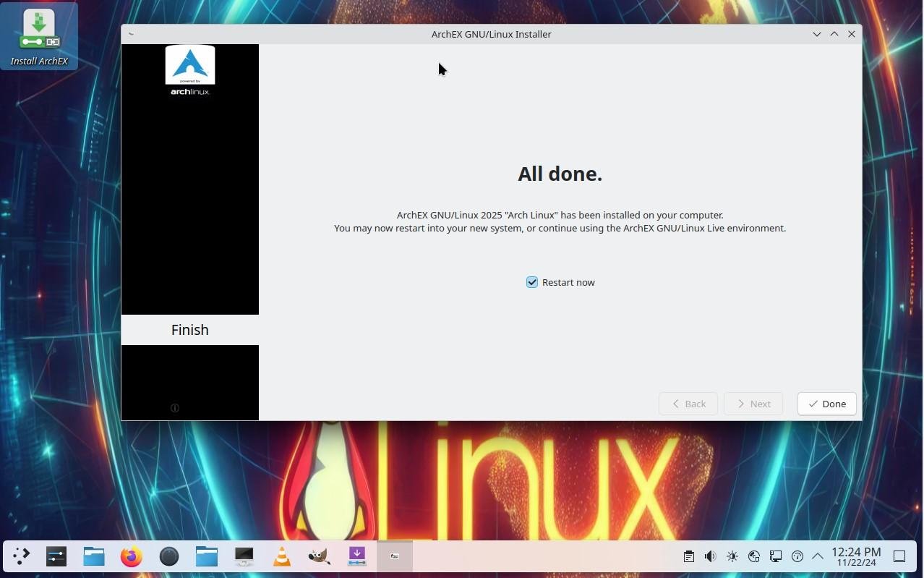Click the disabled Back button
This screenshot has height=578, width=924.
688,404
